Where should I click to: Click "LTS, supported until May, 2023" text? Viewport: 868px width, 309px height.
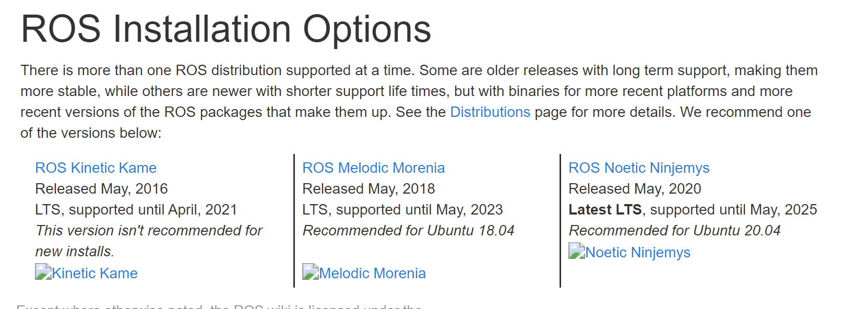click(x=402, y=209)
